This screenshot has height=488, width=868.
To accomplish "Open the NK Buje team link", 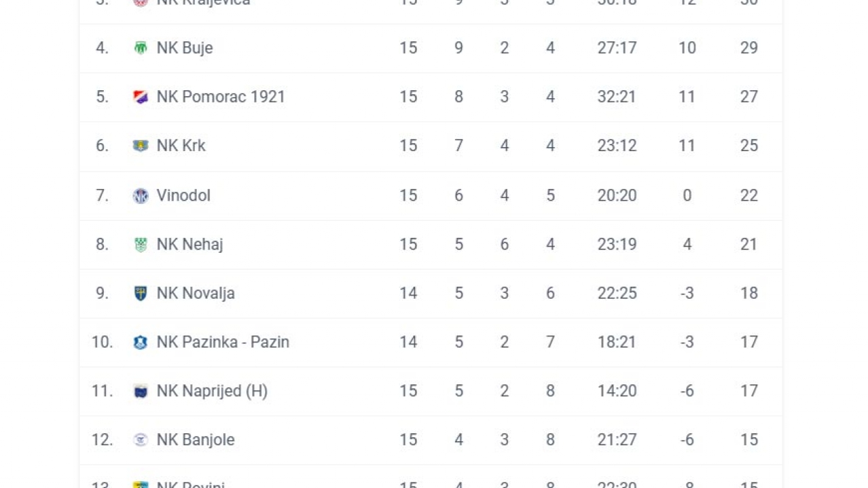I will point(184,48).
